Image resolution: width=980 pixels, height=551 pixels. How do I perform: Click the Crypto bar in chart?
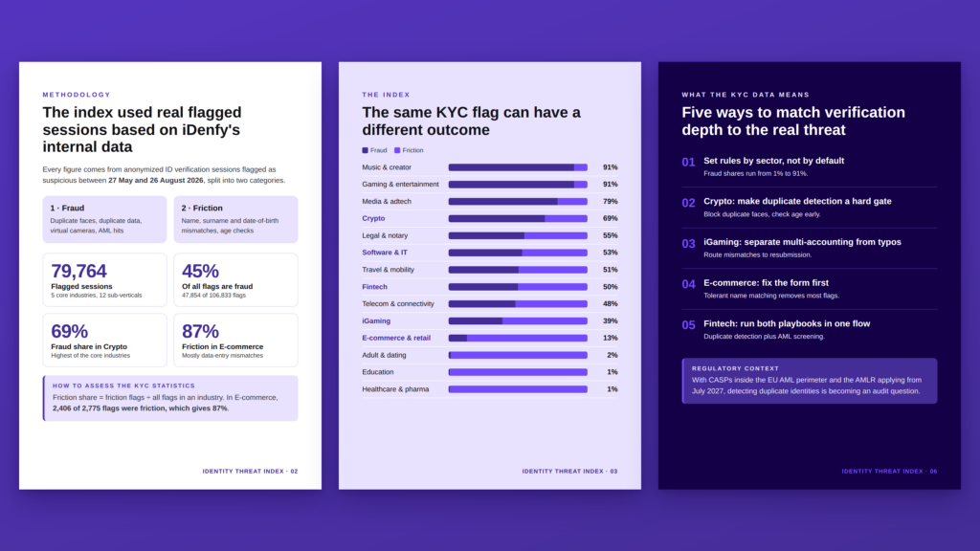(x=518, y=219)
